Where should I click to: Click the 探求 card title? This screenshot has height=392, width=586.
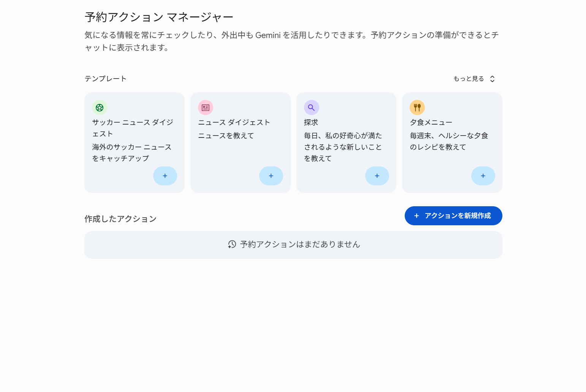[x=311, y=122]
